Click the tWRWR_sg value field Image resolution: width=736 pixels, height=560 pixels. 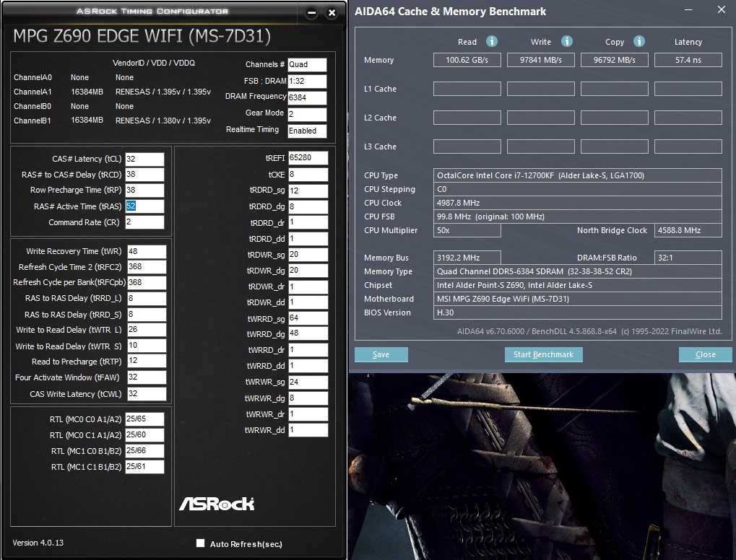[x=308, y=382]
